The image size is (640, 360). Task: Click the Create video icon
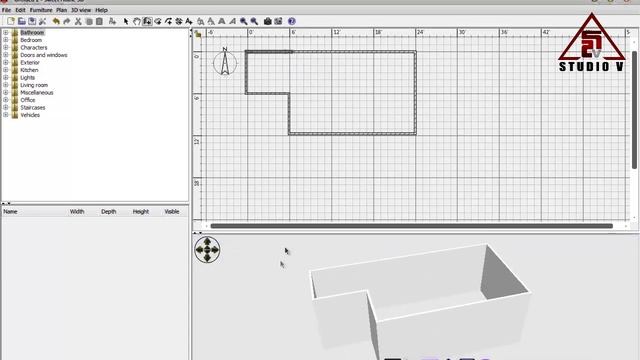tap(278, 21)
